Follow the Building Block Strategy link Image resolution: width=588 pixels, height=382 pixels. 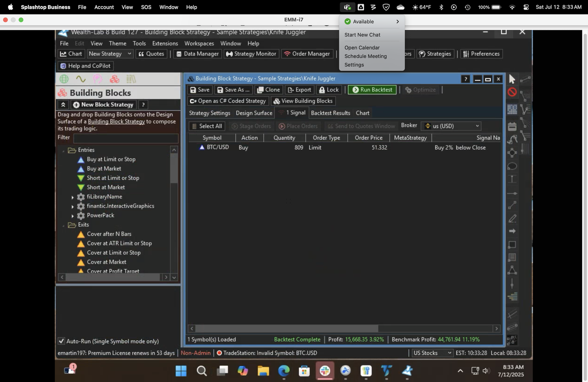pos(116,122)
